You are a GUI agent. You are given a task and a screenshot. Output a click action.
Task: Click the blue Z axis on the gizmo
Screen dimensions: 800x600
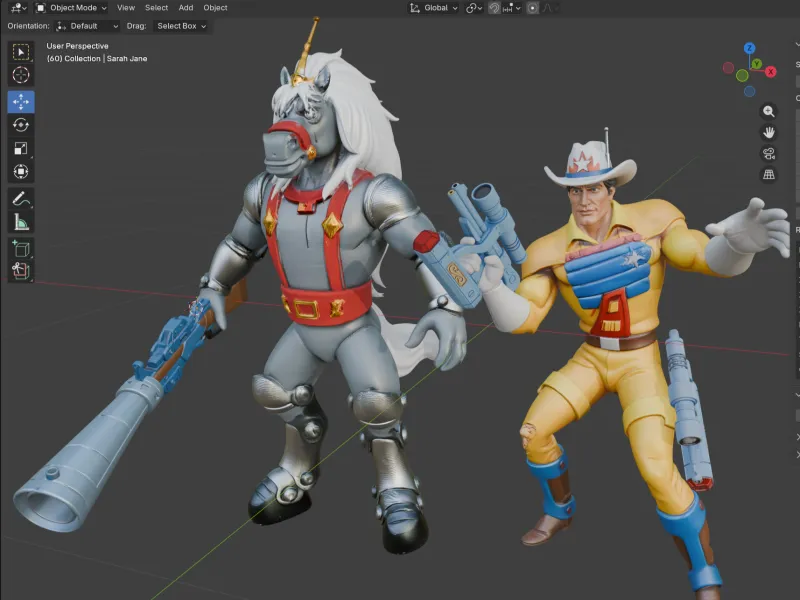pyautogui.click(x=749, y=48)
